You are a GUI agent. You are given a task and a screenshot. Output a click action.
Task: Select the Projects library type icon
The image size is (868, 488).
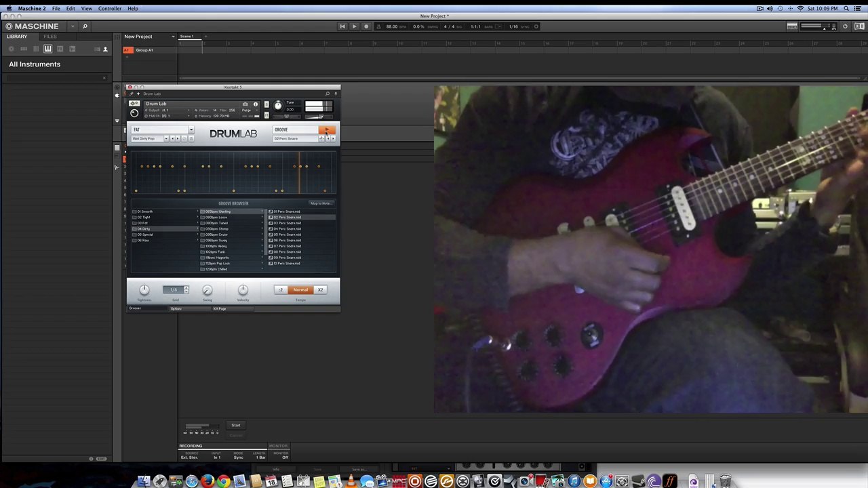(x=12, y=49)
